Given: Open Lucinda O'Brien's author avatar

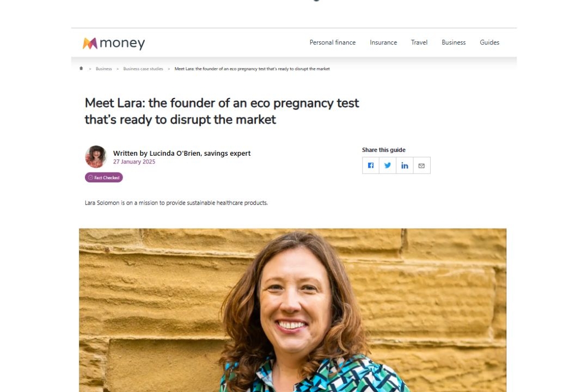Looking at the screenshot, I should pyautogui.click(x=96, y=156).
